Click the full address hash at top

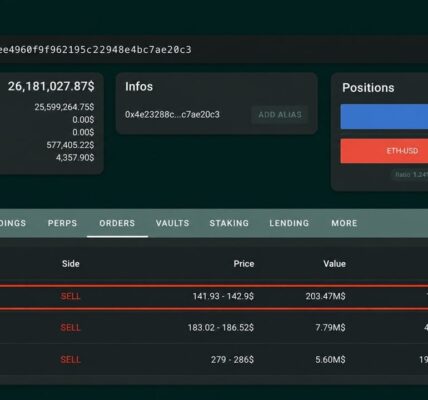tap(96, 50)
